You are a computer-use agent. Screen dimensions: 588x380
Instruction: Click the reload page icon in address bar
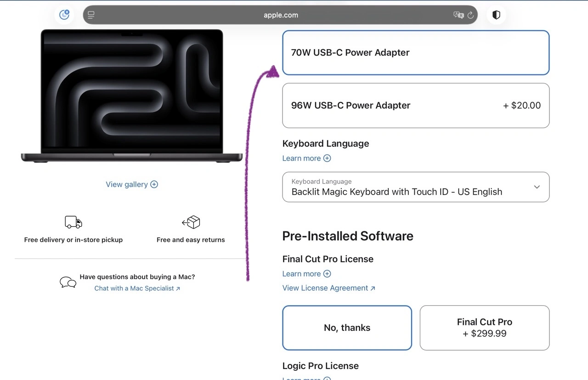pos(470,15)
